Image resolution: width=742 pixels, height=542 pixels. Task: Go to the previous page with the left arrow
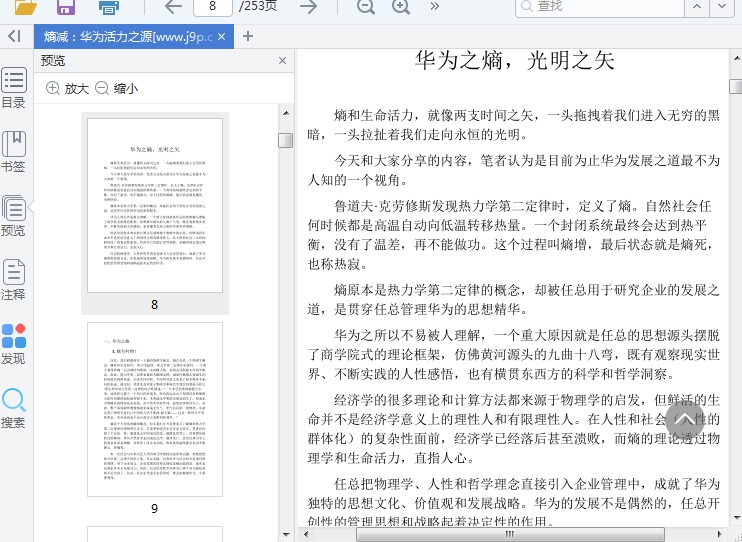(x=173, y=7)
